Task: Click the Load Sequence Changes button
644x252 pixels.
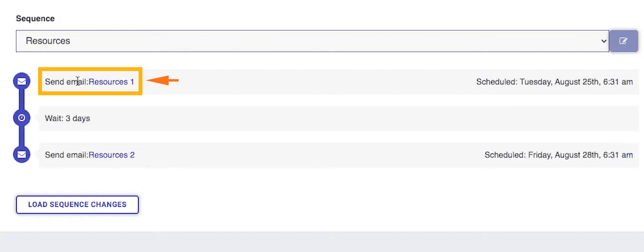Action: 77,205
